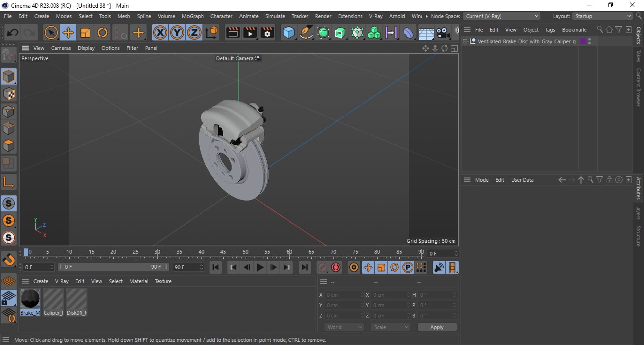Open the MoGraph menu
The width and height of the screenshot is (644, 345).
[x=193, y=16]
